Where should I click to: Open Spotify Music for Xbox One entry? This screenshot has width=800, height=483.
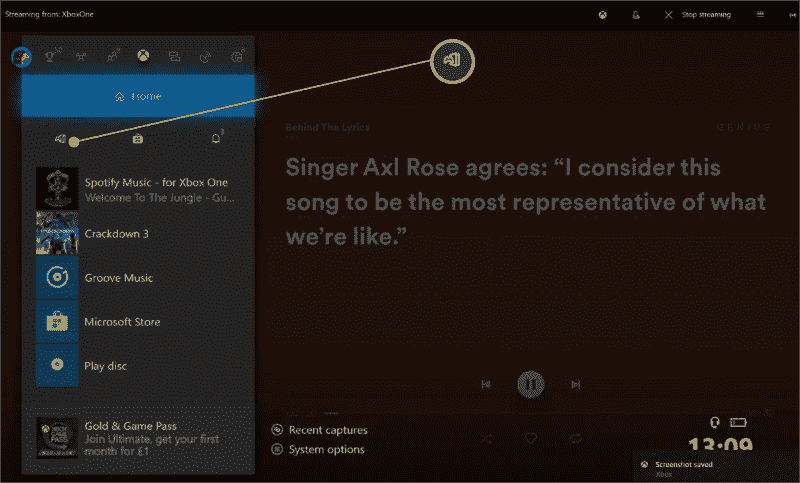(x=138, y=189)
